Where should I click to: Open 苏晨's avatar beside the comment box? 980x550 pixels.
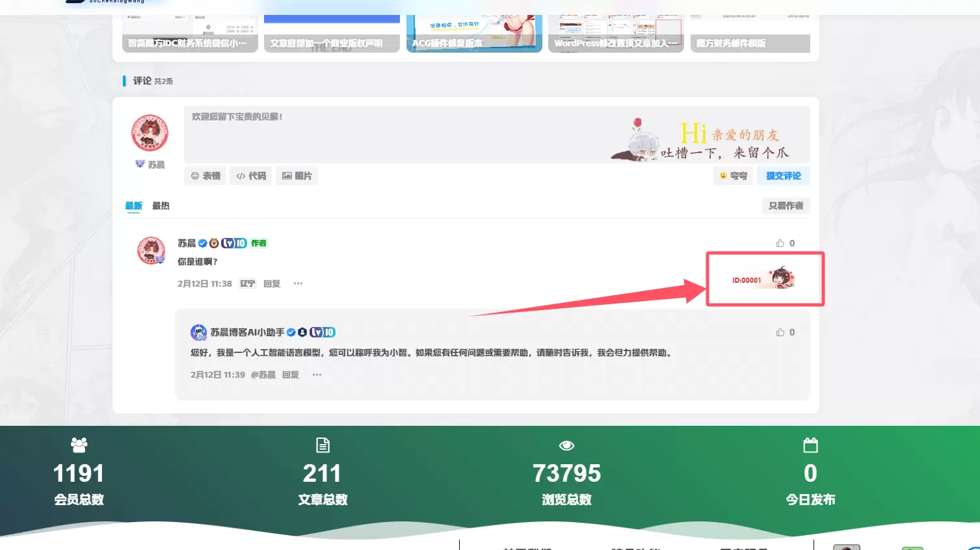pos(150,133)
